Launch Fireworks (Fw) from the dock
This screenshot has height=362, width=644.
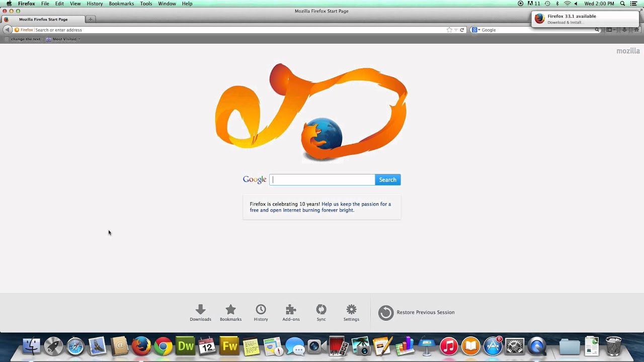point(229,346)
